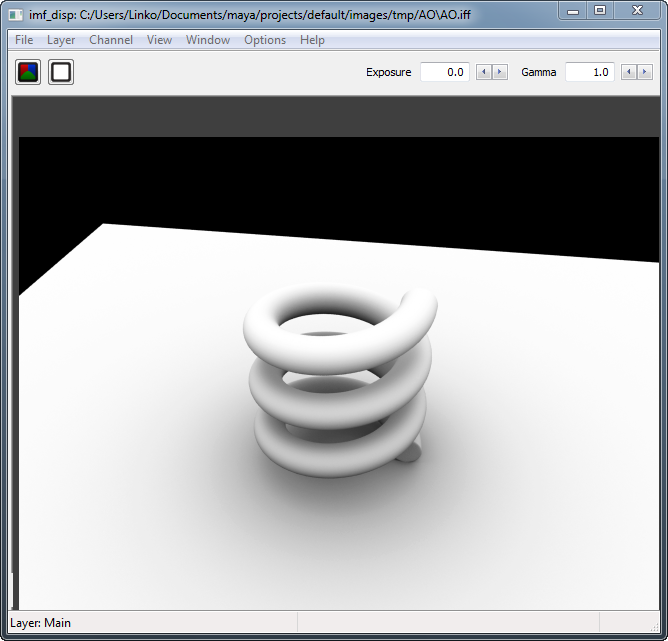Image resolution: width=668 pixels, height=641 pixels.
Task: Click the white square alpha channel icon
Action: point(61,72)
